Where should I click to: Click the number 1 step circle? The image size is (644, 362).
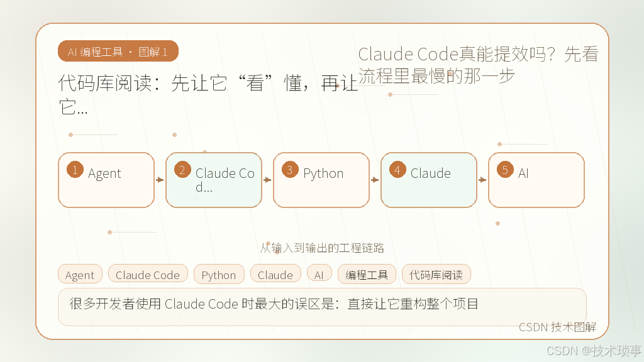tap(75, 170)
